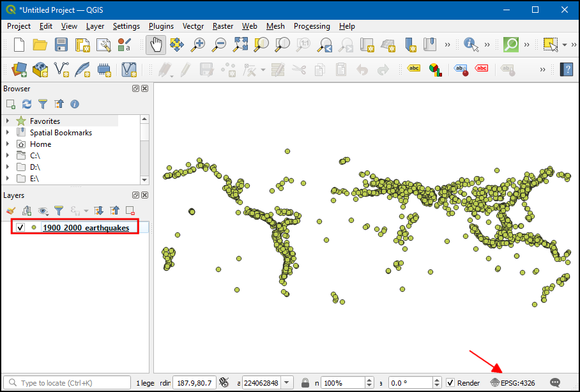Click the EPSG:4326 CRS button

coord(512,383)
